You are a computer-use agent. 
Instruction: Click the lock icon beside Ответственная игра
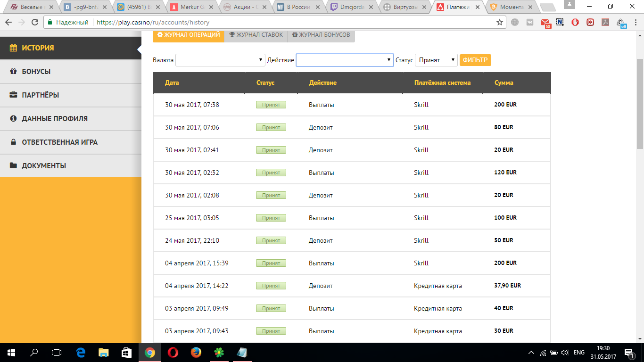pyautogui.click(x=13, y=142)
